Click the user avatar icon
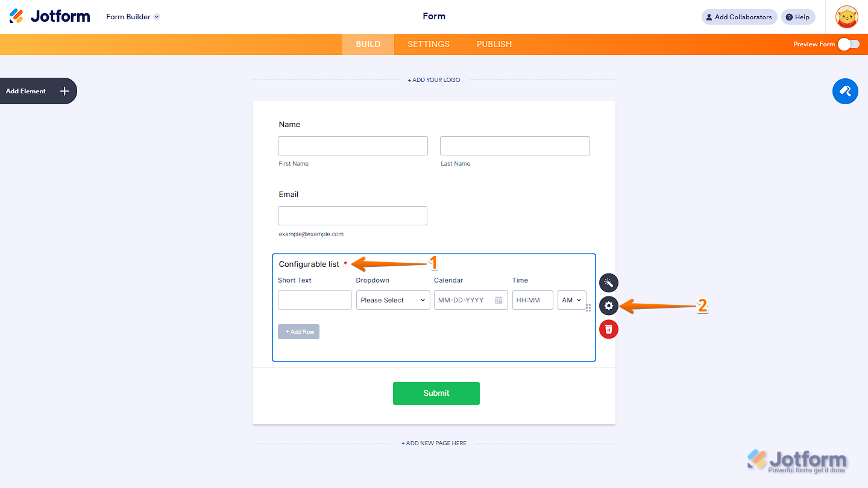Screen dimensions: 868x488 846,17
